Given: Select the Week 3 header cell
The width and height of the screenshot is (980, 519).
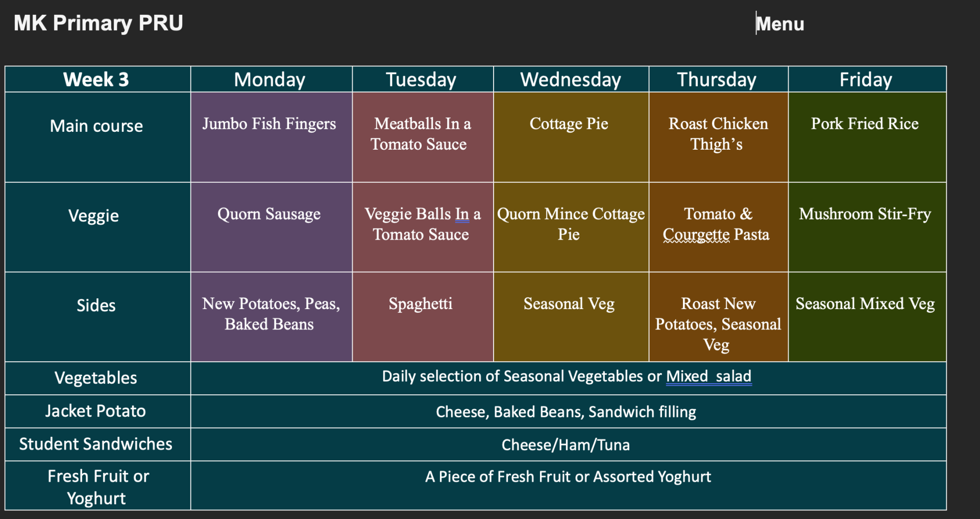Looking at the screenshot, I should coord(97,79).
